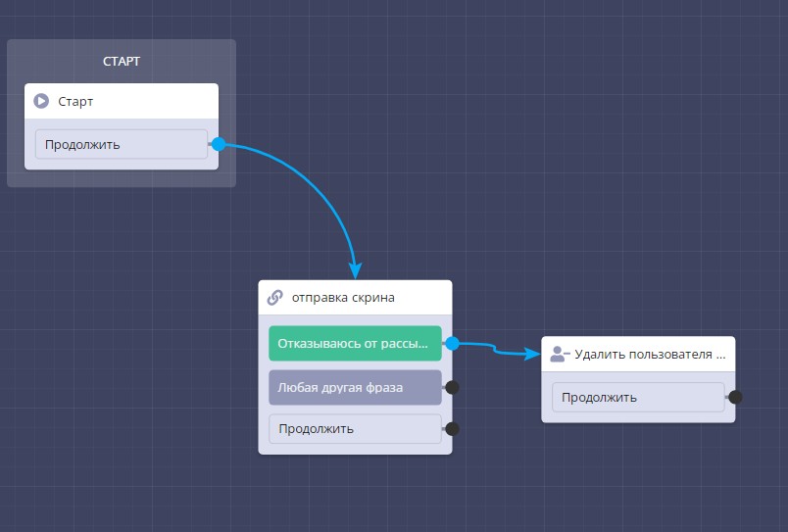Screen dimensions: 788x532
Task: Click the play icon in Старт node
Action: point(41,101)
